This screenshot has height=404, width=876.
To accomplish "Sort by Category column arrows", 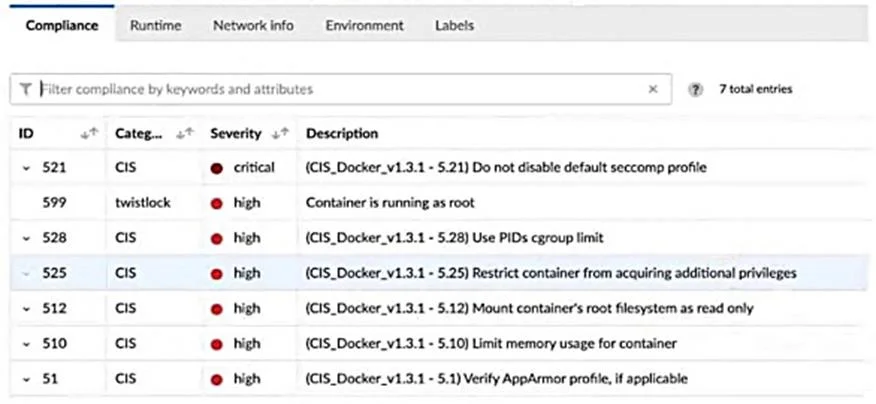I will (185, 134).
